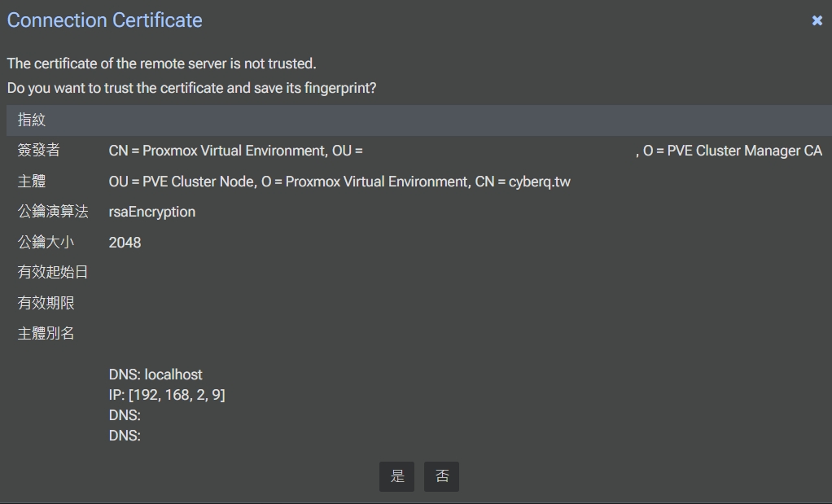832x504 pixels.
Task: Click the 有效期限 label
Action: pyautogui.click(x=46, y=303)
